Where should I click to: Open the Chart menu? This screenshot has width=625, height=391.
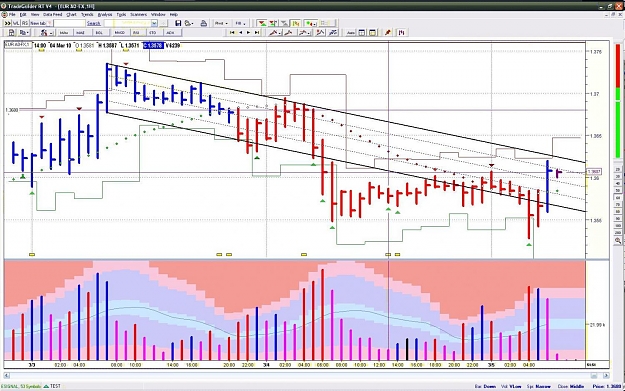pyautogui.click(x=71, y=14)
